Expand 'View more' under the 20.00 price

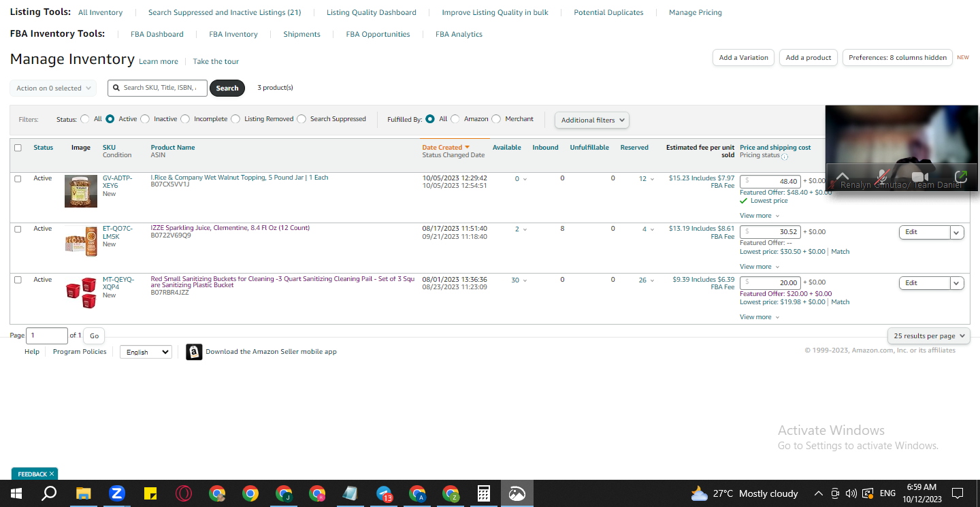point(759,317)
